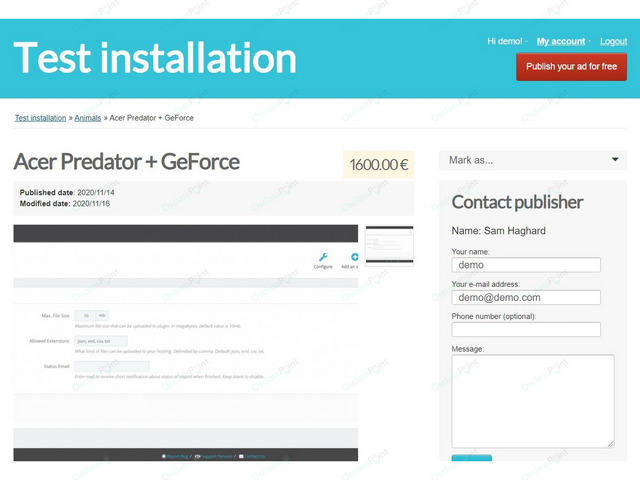Open the main listing screenshot image
Image resolution: width=640 pixels, height=480 pixels.
pos(186,343)
